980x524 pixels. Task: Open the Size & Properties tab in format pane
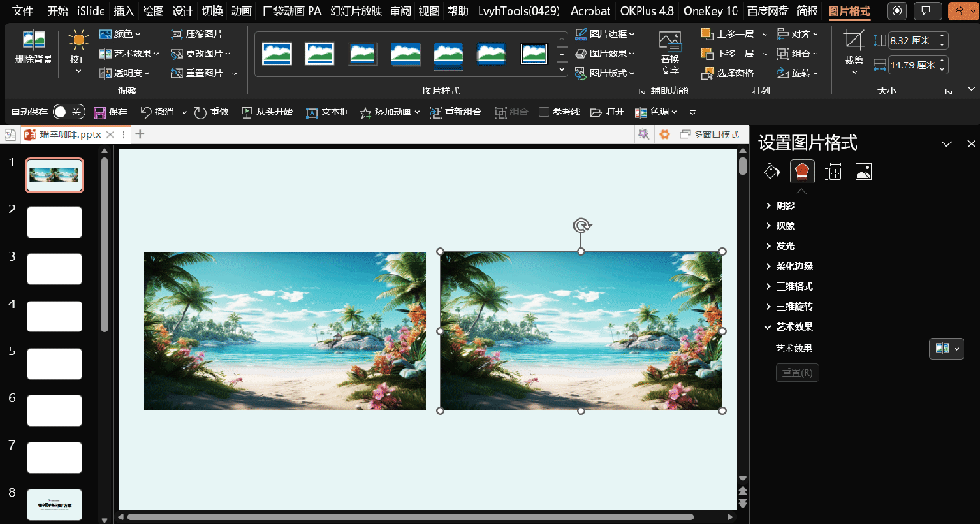click(833, 172)
